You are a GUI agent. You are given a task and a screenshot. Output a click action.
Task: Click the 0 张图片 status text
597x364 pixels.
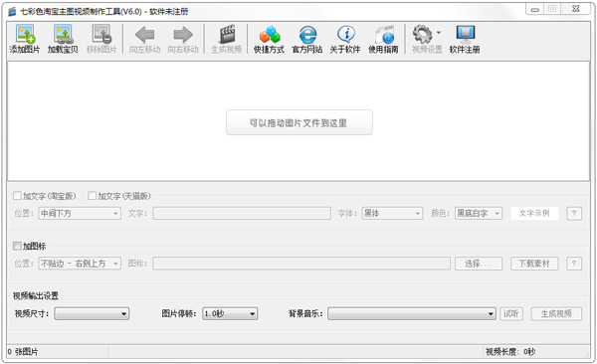tap(23, 352)
